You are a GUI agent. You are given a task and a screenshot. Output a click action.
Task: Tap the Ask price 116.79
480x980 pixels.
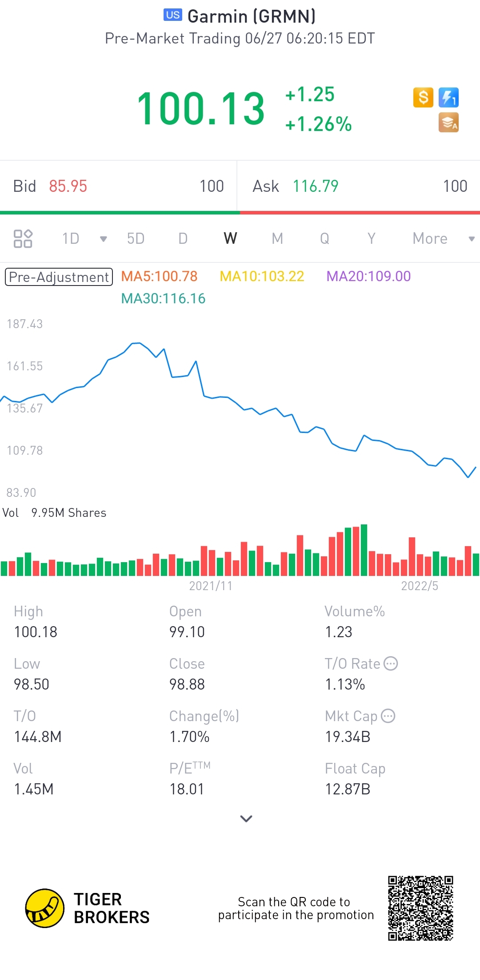[316, 186]
